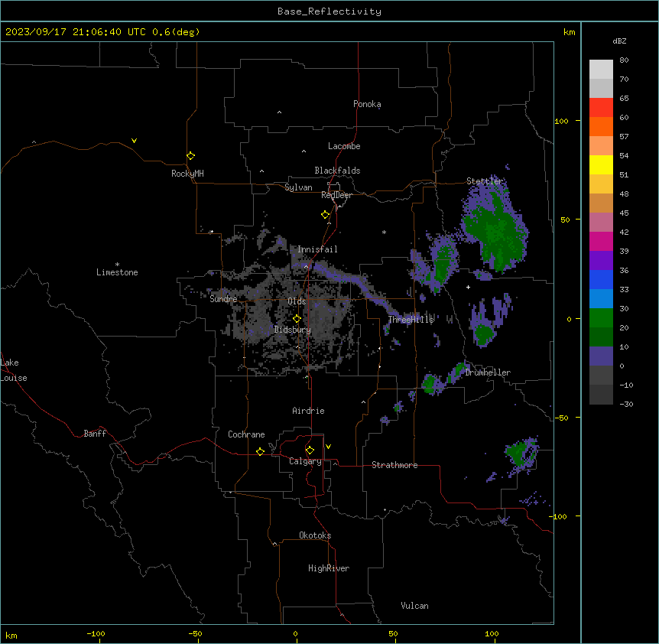
Task: Select the 50 tick on bottom axis
Action: (x=393, y=633)
